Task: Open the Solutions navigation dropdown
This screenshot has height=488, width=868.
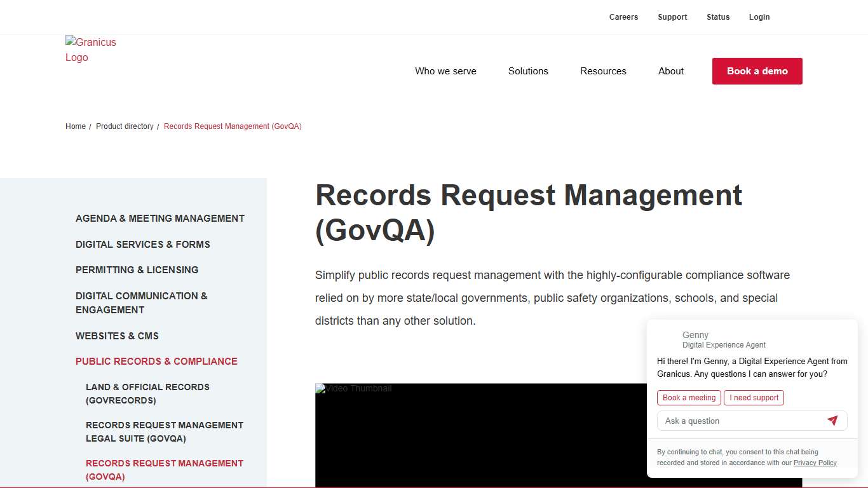Action: 528,71
